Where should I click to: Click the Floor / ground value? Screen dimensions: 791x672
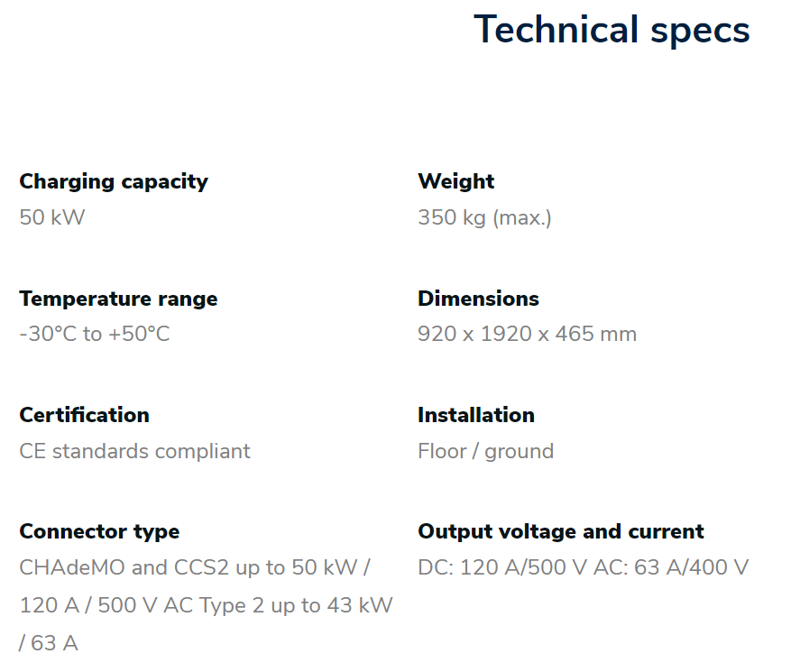486,452
